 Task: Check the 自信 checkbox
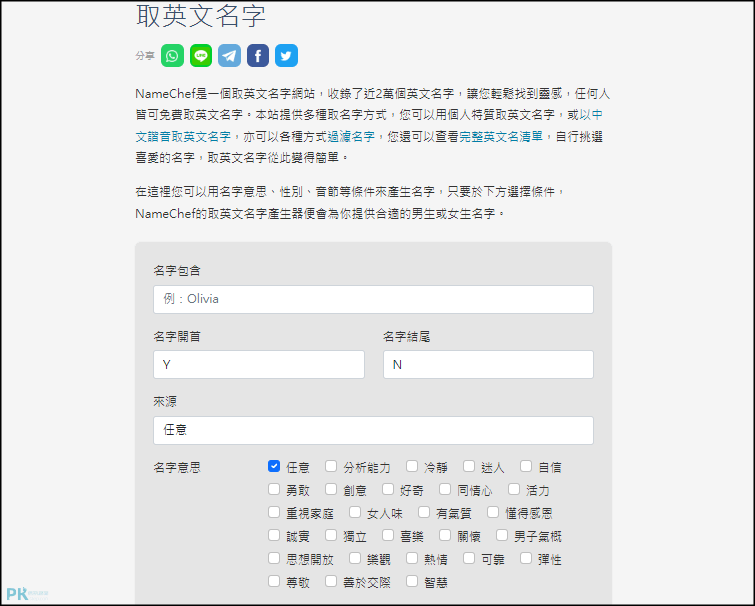click(x=526, y=466)
